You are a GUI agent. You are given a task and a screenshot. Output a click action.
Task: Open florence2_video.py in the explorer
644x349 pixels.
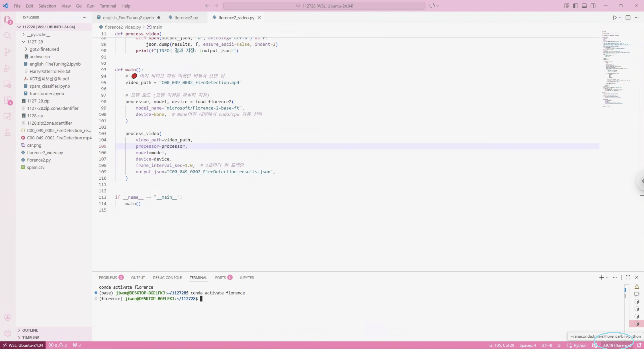tap(45, 152)
